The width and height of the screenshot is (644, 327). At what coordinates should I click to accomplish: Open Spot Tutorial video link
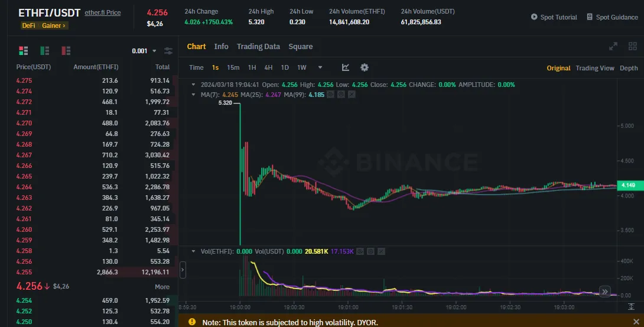pos(554,17)
